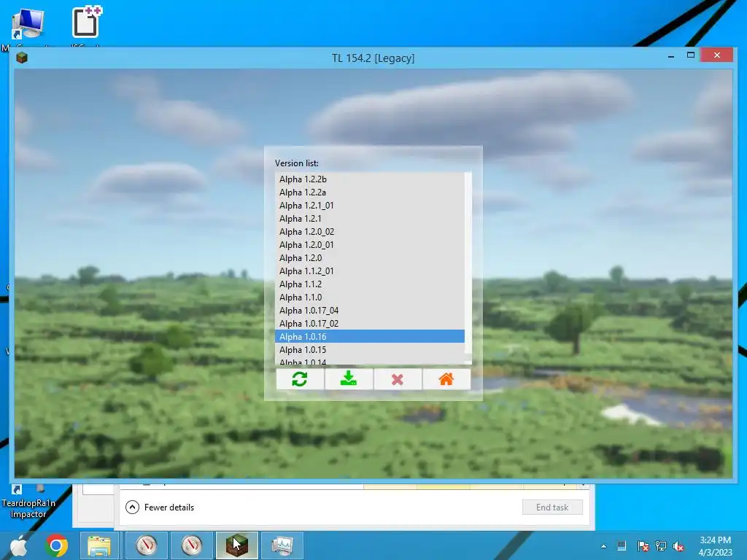Click the green download version icon
This screenshot has width=747, height=560.
349,379
